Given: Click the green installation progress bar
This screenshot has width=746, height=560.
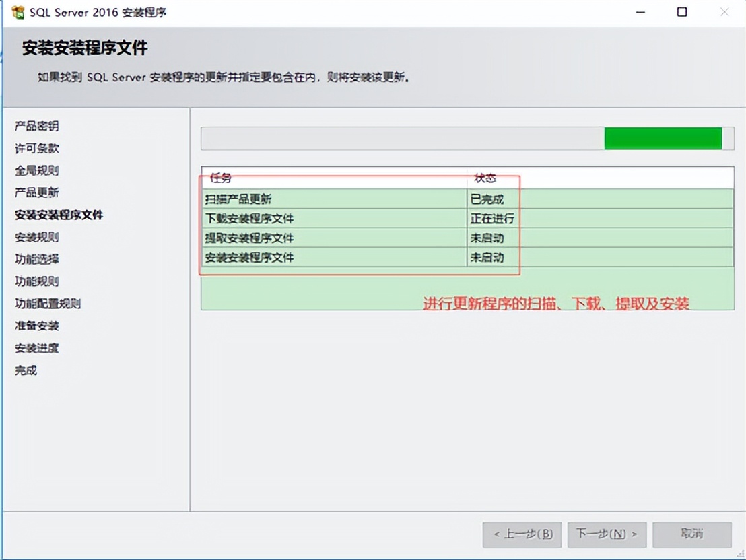Looking at the screenshot, I should [x=467, y=139].
